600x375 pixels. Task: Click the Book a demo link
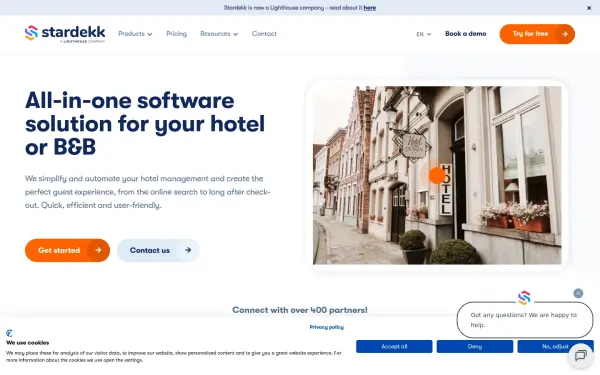coord(466,34)
